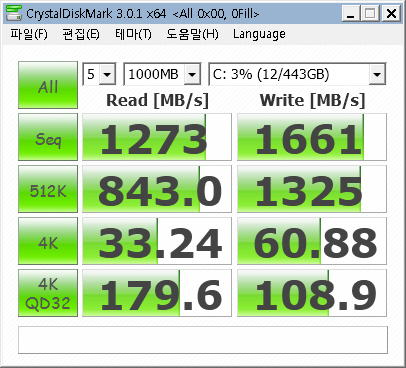This screenshot has width=406, height=368.
Task: Expand the test count dropdown showing 5
Action: tap(99, 74)
